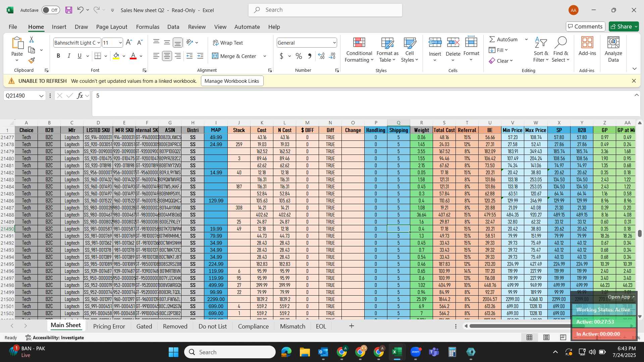
Task: Open Zoom app from taskbar
Action: coord(416,352)
